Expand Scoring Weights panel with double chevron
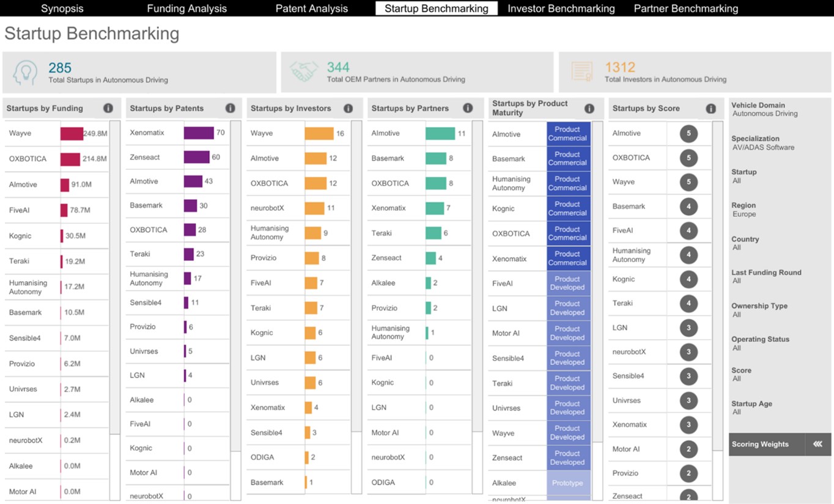The image size is (834, 504). tap(817, 444)
